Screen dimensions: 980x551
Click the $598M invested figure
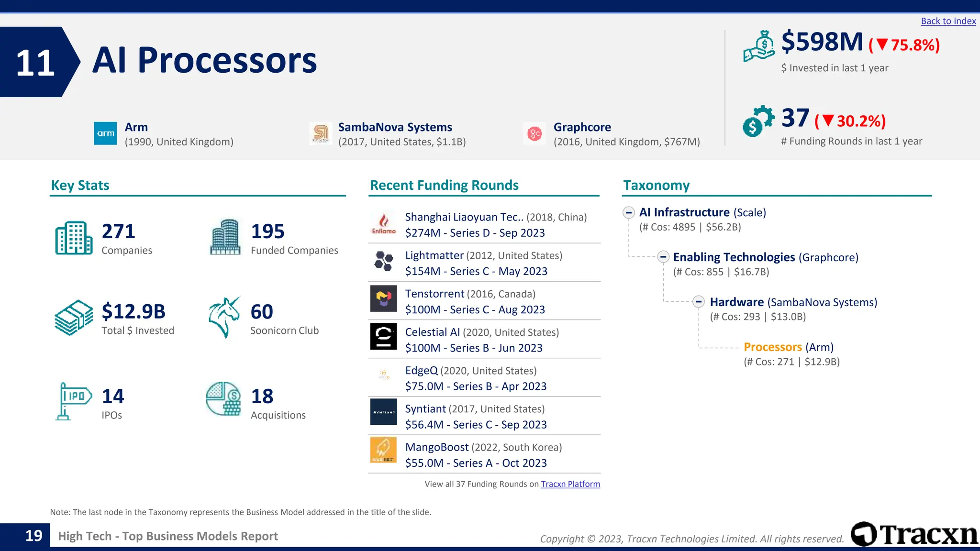point(822,42)
